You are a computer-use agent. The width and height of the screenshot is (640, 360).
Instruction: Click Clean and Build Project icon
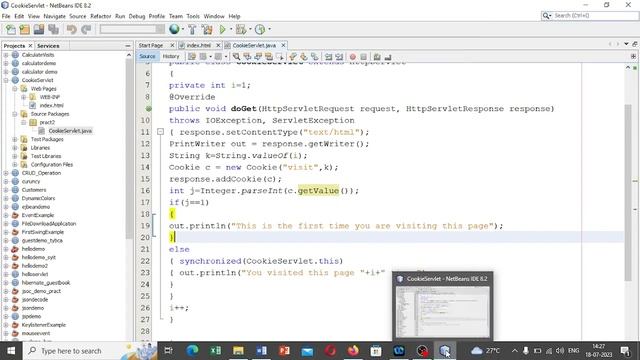207,29
